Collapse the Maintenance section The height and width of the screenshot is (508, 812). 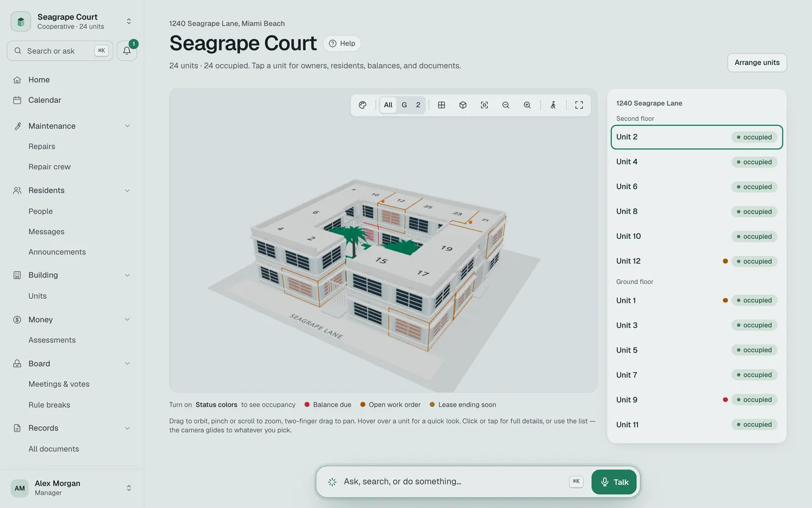(127, 126)
